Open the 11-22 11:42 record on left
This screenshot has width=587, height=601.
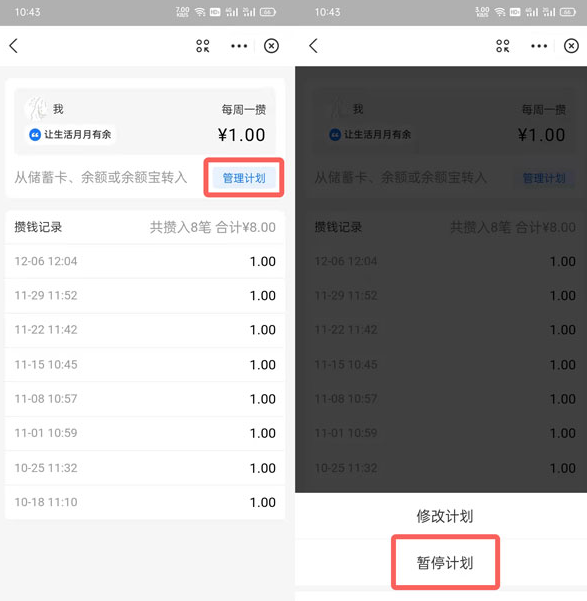145,330
